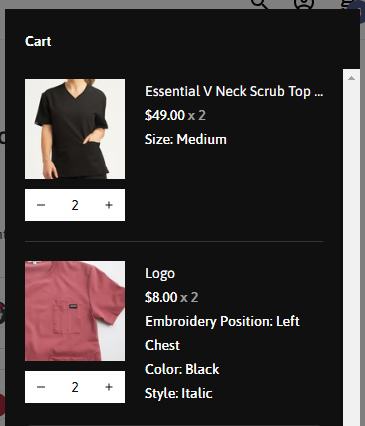
Task: Open the Logo product title link
Action: pyautogui.click(x=160, y=274)
